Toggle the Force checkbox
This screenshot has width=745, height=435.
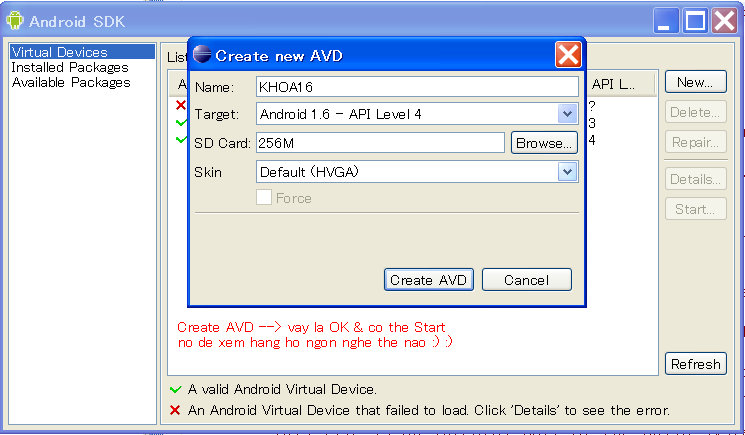(264, 198)
